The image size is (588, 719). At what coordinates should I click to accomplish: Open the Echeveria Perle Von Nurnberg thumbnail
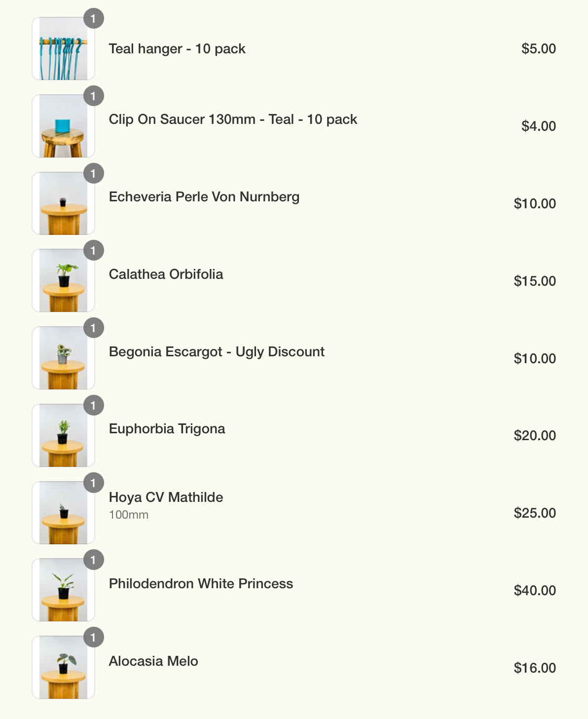pos(63,203)
